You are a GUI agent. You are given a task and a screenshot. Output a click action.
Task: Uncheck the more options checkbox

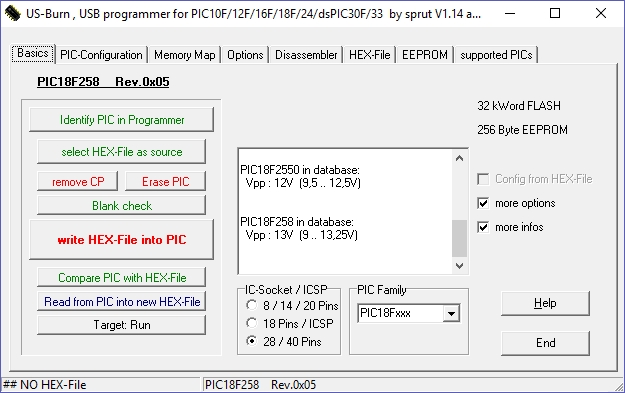coord(483,203)
